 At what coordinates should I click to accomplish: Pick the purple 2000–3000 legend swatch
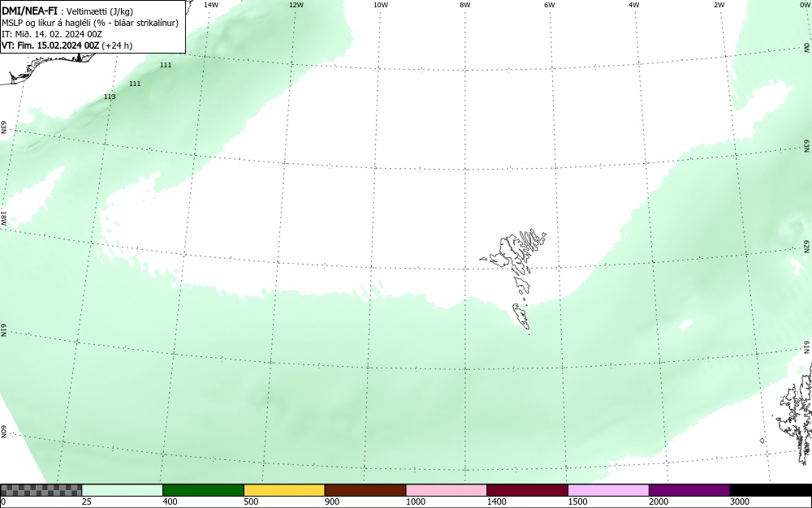point(689,490)
